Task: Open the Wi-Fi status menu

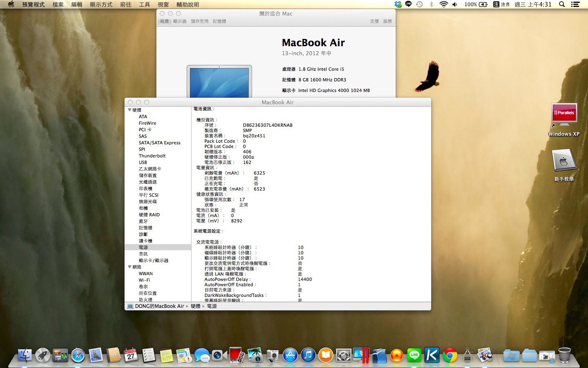Action: click(x=443, y=4)
